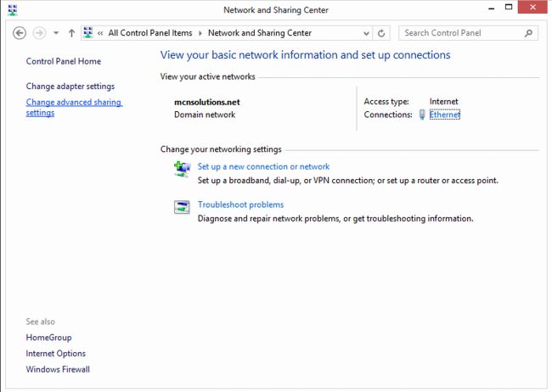The height and width of the screenshot is (392, 552).
Task: Click Set up a new connection or network
Action: click(263, 166)
